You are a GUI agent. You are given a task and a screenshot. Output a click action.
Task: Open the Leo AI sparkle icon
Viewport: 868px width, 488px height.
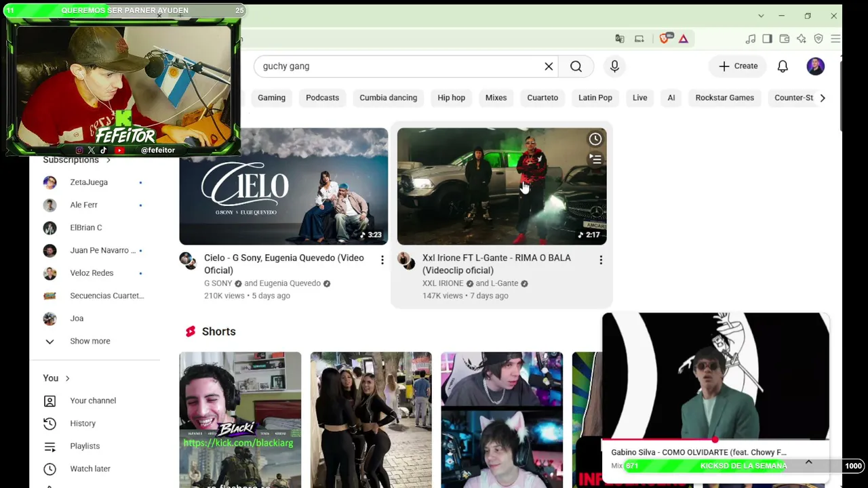pos(802,39)
